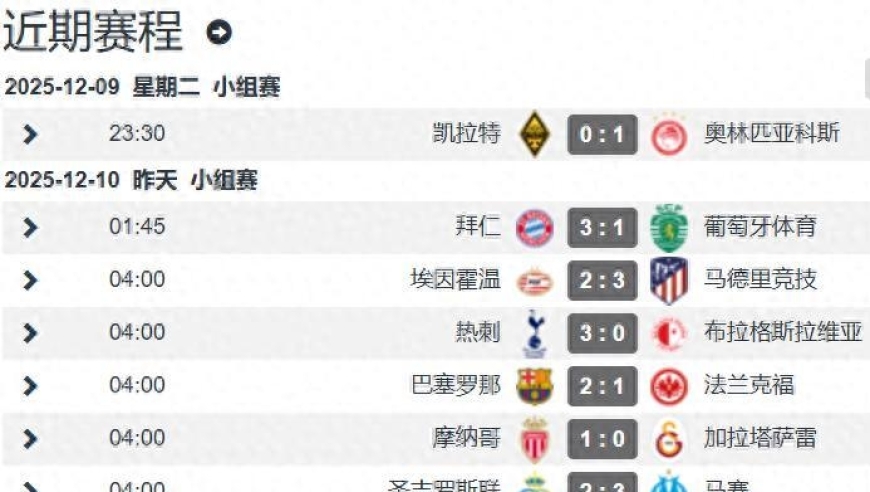Open the 2:3 score for 埃因霍温 match
Image resolution: width=870 pixels, height=492 pixels.
602,280
